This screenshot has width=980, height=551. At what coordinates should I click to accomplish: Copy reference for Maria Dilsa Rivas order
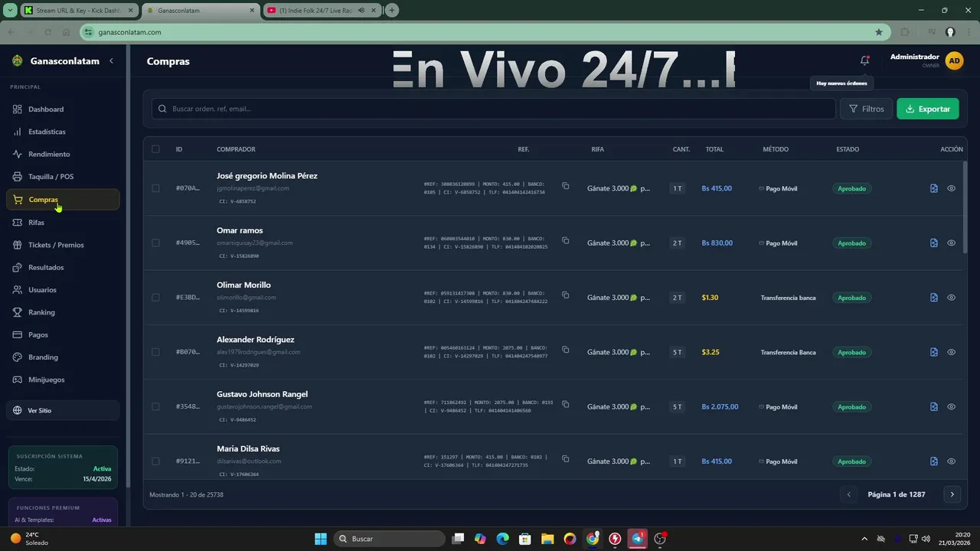pyautogui.click(x=565, y=458)
